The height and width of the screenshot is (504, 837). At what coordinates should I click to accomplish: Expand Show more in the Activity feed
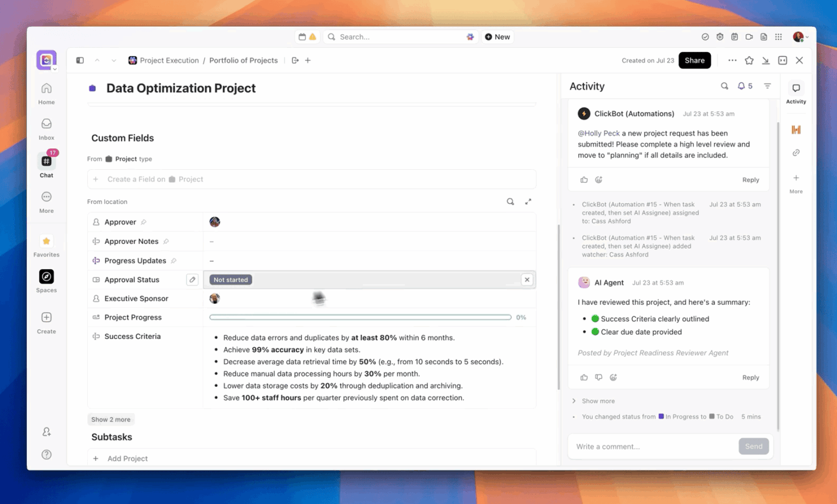(x=597, y=401)
